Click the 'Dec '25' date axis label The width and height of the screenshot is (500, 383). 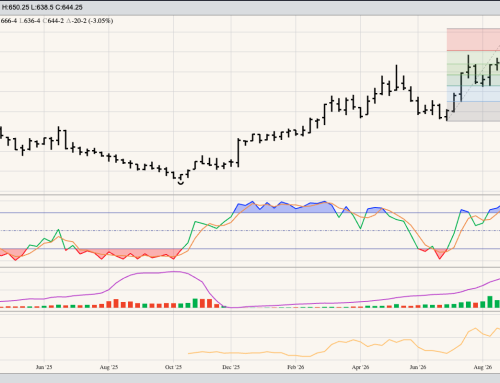[231, 367]
